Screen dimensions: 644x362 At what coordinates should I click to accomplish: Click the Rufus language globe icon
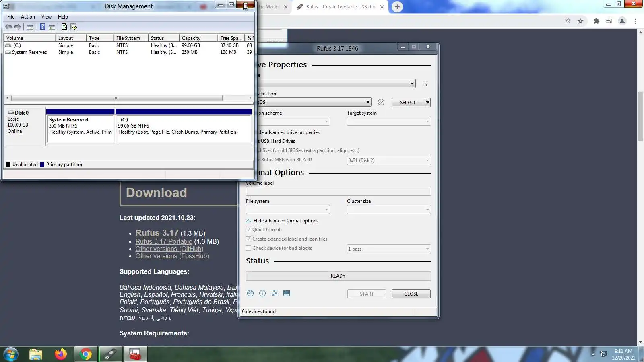click(x=250, y=293)
